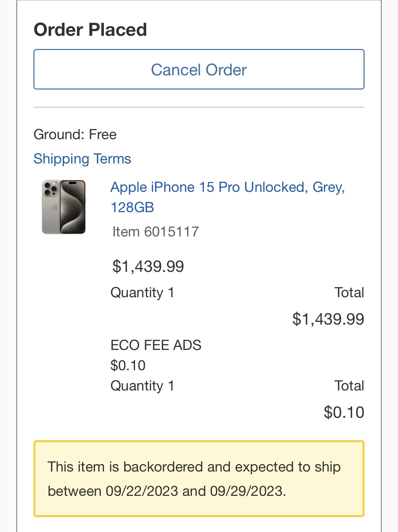Click Quantity 1 for the iPhone
398x532 pixels.
point(142,293)
